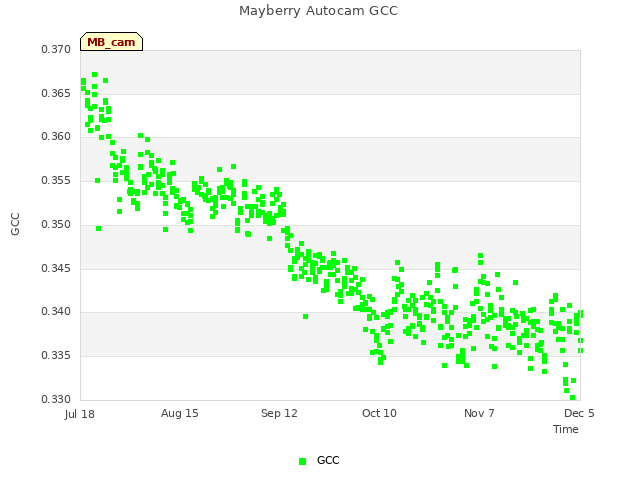This screenshot has width=640, height=480.
Task: Click the 0.365 y-axis value
Action: coord(56,93)
